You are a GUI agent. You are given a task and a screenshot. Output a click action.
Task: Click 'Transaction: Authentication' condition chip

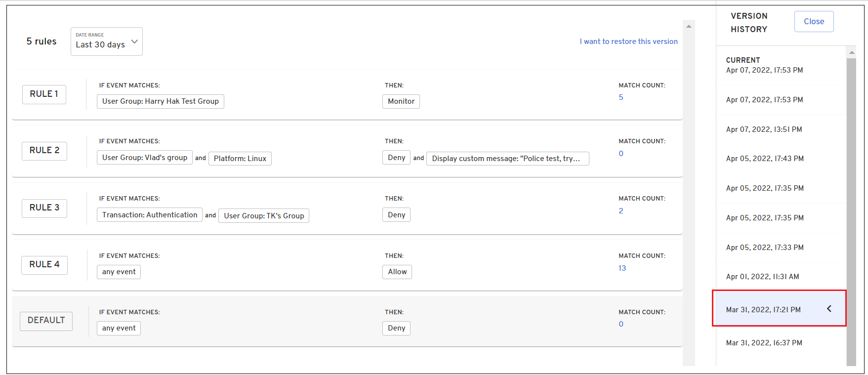click(x=149, y=215)
